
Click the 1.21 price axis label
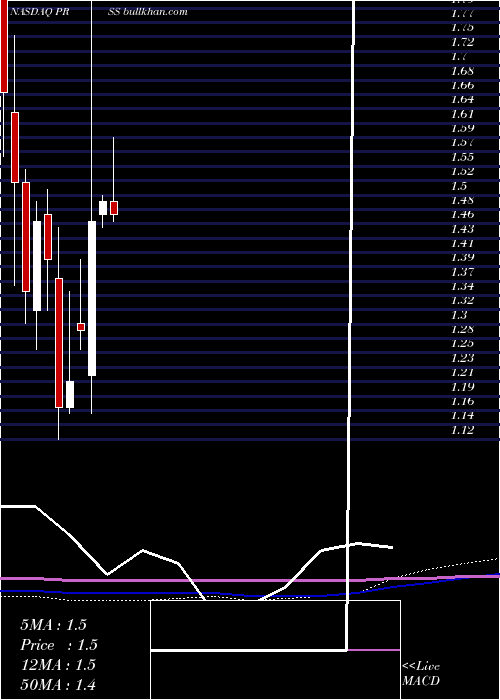(x=462, y=373)
